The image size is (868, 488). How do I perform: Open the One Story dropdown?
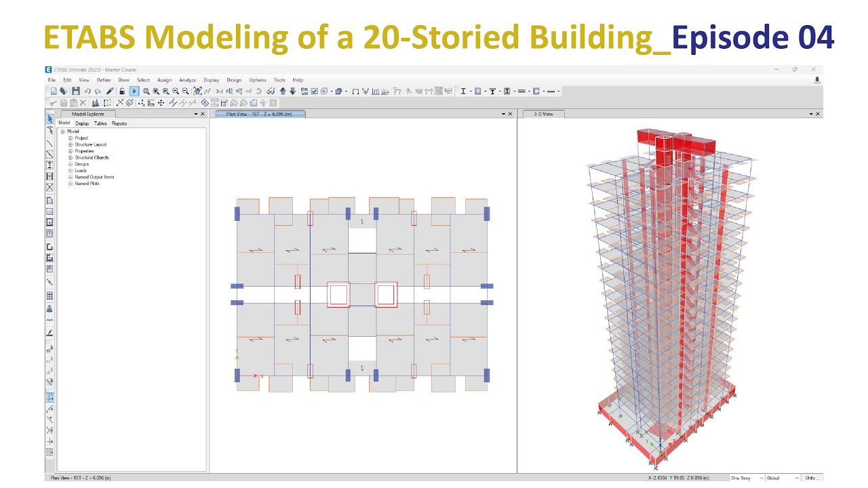[x=747, y=478]
